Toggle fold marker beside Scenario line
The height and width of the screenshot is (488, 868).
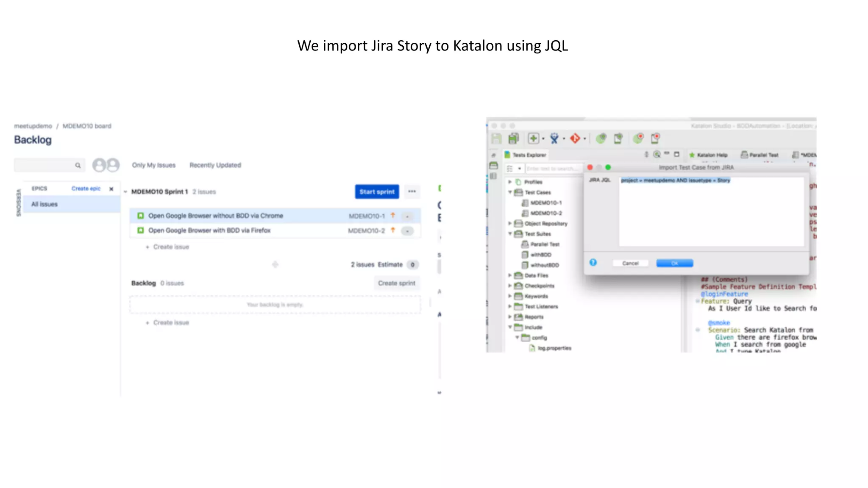click(x=698, y=330)
